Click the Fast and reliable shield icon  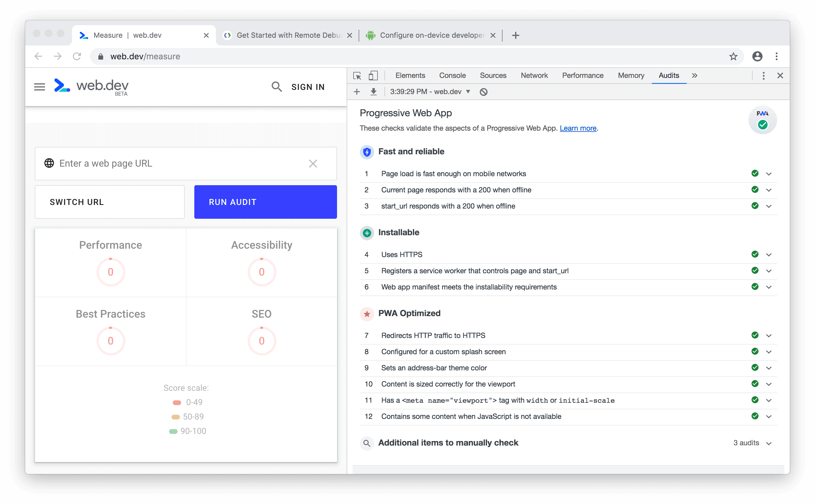point(367,151)
